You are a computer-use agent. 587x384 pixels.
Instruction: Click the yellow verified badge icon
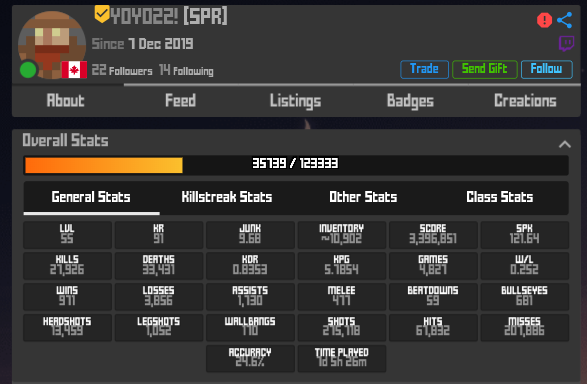click(101, 14)
